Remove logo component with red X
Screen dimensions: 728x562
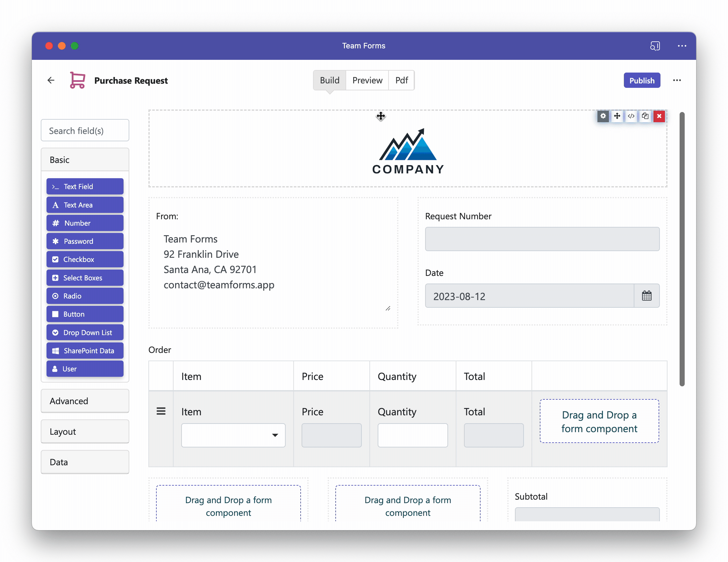(659, 116)
